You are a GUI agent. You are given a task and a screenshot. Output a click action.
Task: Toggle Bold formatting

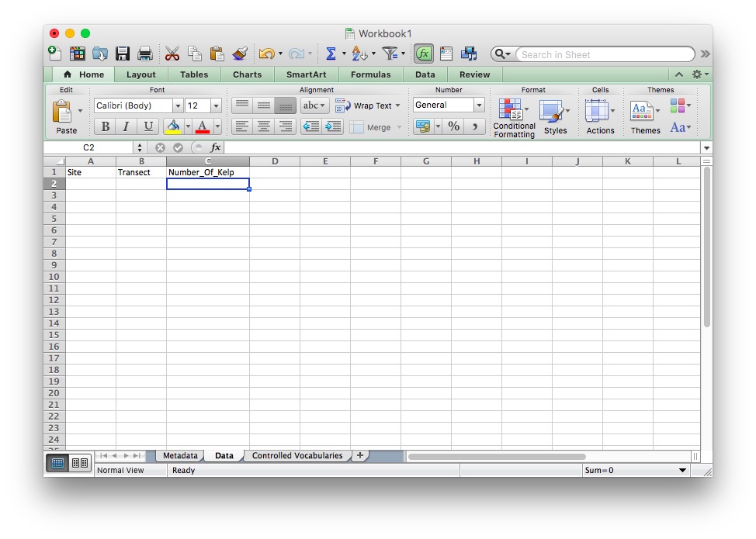105,126
